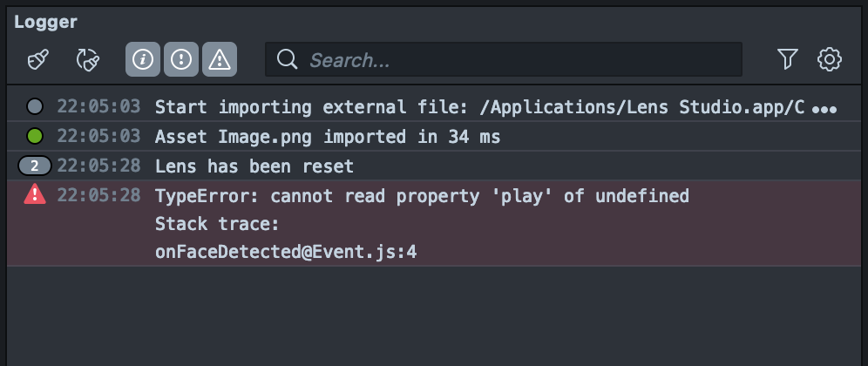Click the TypeError message line

422,195
